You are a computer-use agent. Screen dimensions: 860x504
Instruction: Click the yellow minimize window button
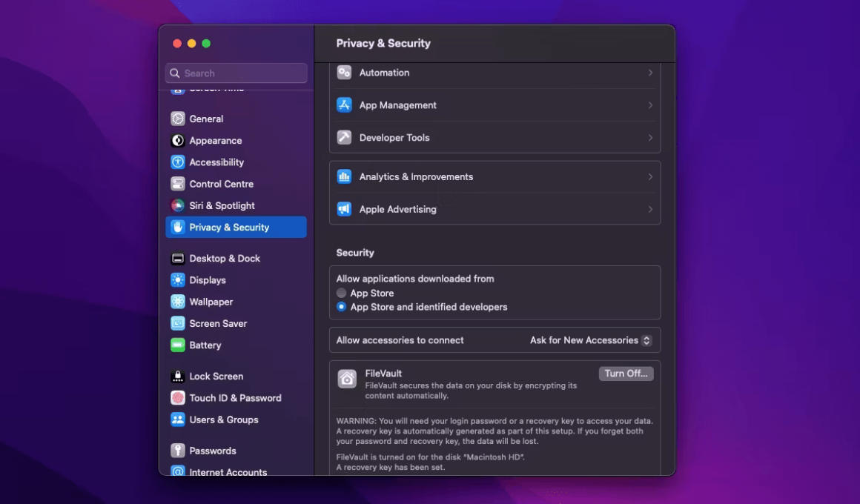coord(191,43)
